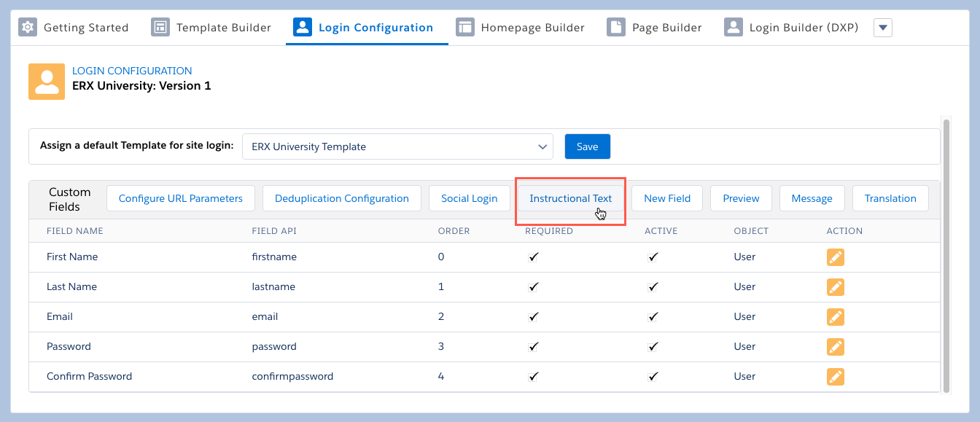Open edit action for Password field
980x422 pixels.
tap(835, 347)
